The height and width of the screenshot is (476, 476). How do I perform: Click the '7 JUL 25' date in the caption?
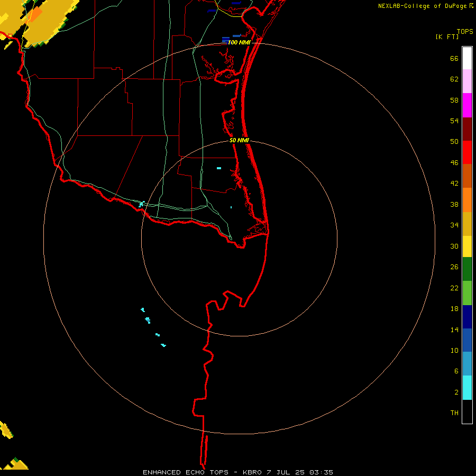pos(286,472)
